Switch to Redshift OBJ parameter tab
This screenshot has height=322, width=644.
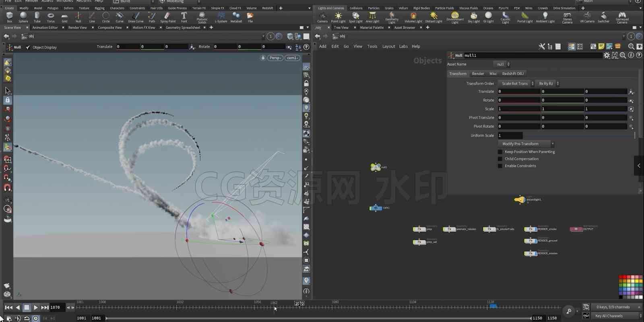513,74
